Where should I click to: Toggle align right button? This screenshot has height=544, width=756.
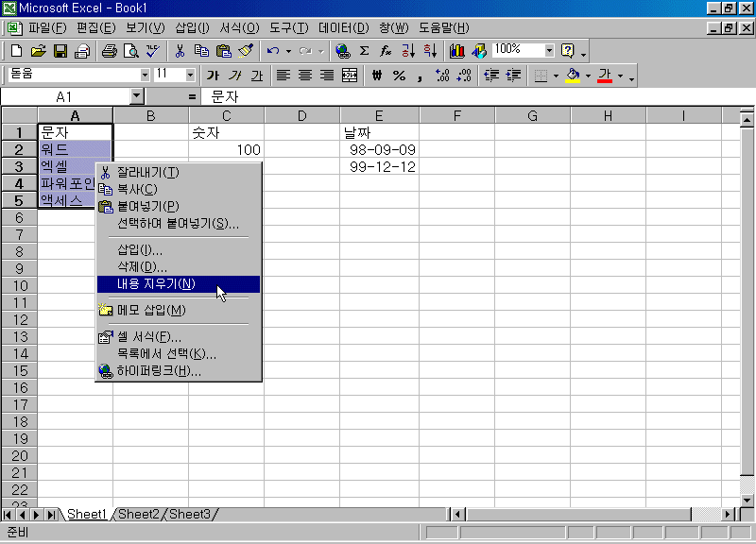pos(327,76)
